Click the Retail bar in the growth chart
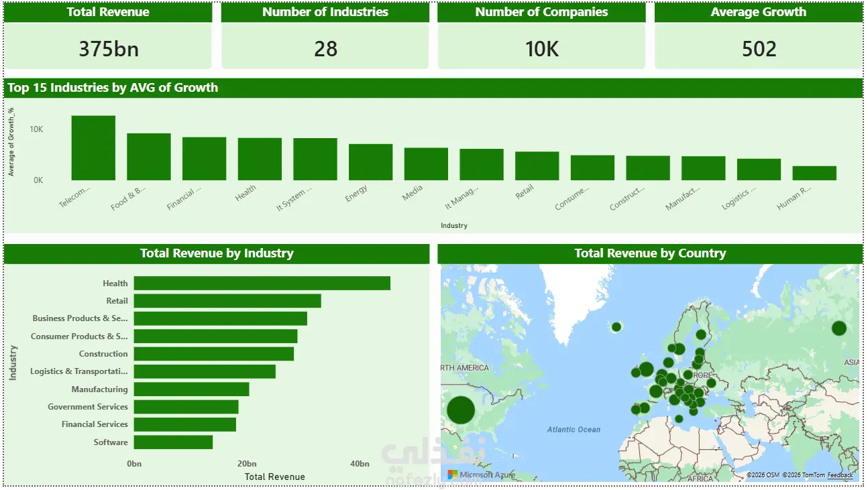868x490 pixels. (537, 166)
